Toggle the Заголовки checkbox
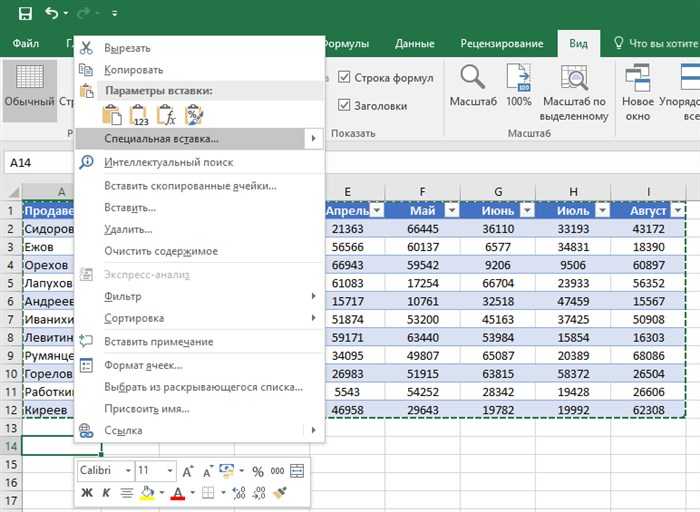Screen dimensions: 700x512 [x=344, y=105]
